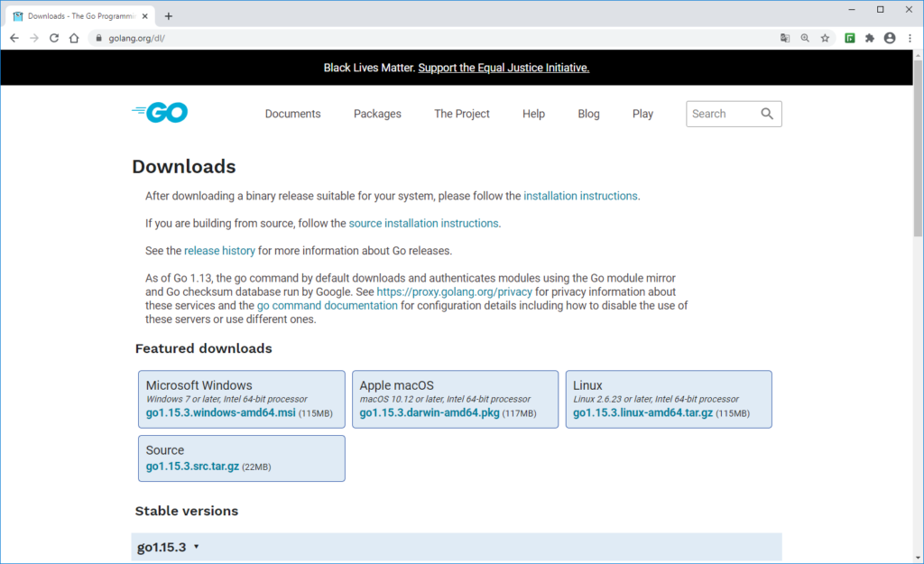This screenshot has width=924, height=564.
Task: Reload the page with the refresh icon
Action: (54, 38)
